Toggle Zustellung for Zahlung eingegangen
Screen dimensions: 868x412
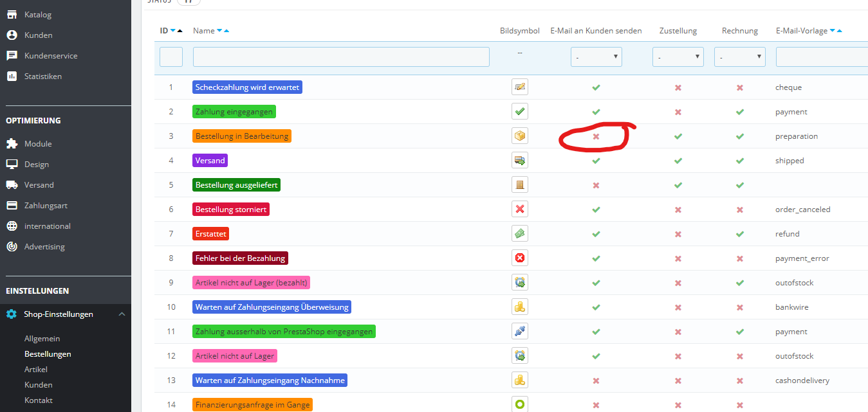(x=678, y=112)
